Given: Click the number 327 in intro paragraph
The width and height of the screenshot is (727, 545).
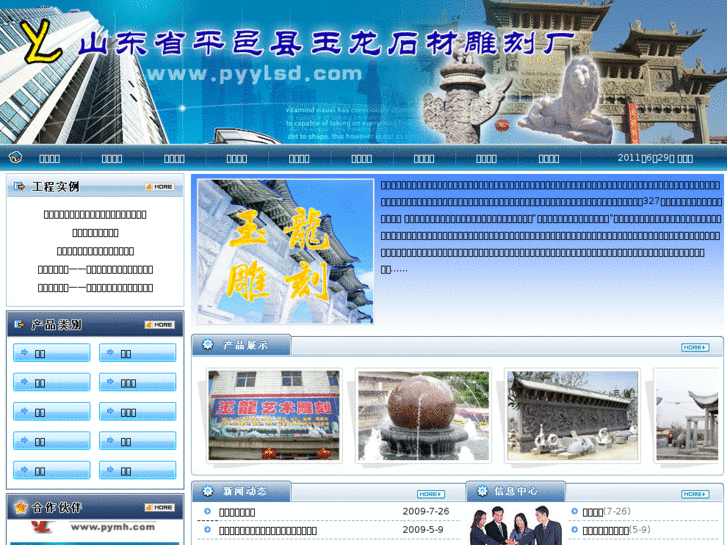Looking at the screenshot, I should point(651,201).
